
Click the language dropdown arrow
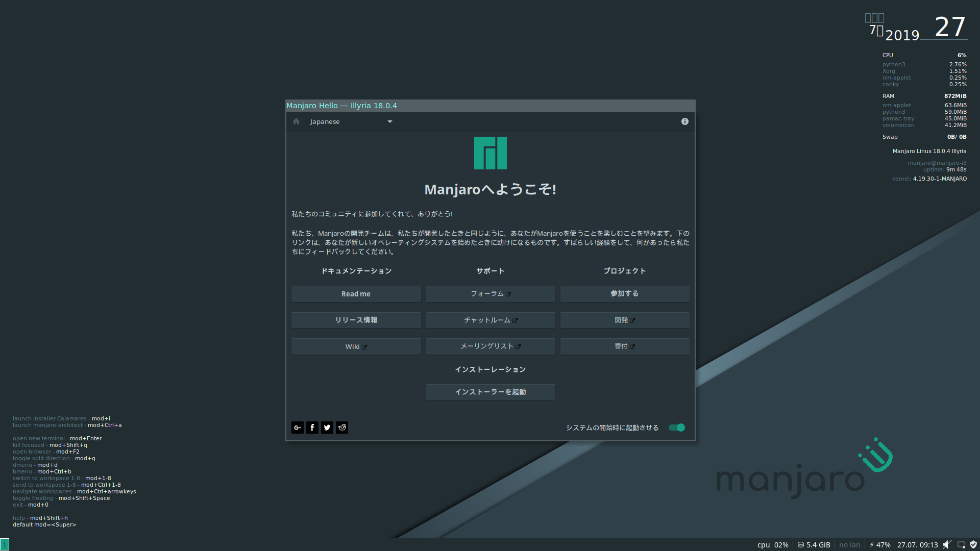tap(390, 121)
